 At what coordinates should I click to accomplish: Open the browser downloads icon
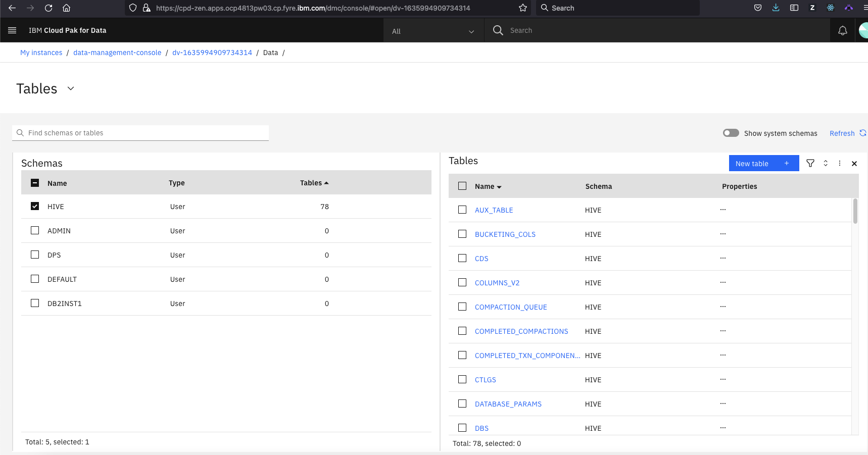pos(776,8)
